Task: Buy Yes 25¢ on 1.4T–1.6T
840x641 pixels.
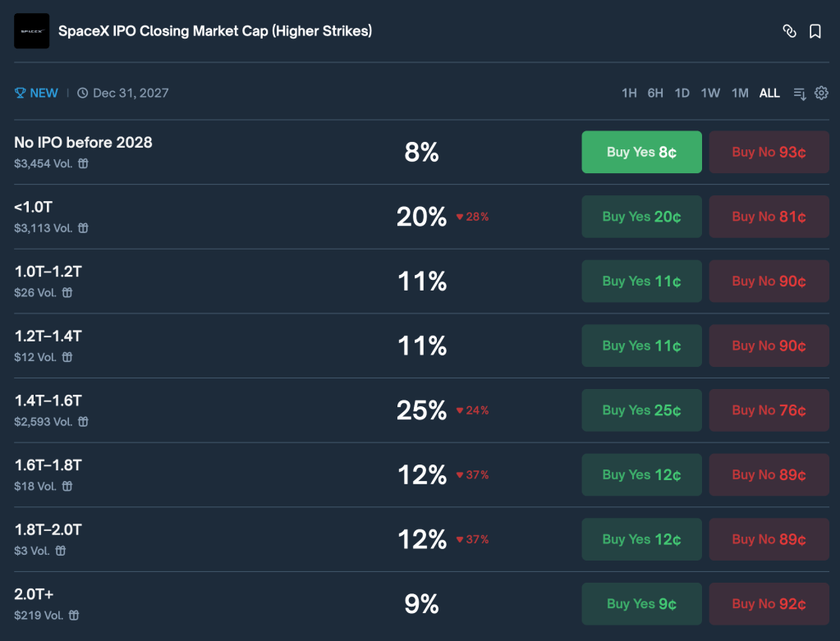Action: [641, 410]
